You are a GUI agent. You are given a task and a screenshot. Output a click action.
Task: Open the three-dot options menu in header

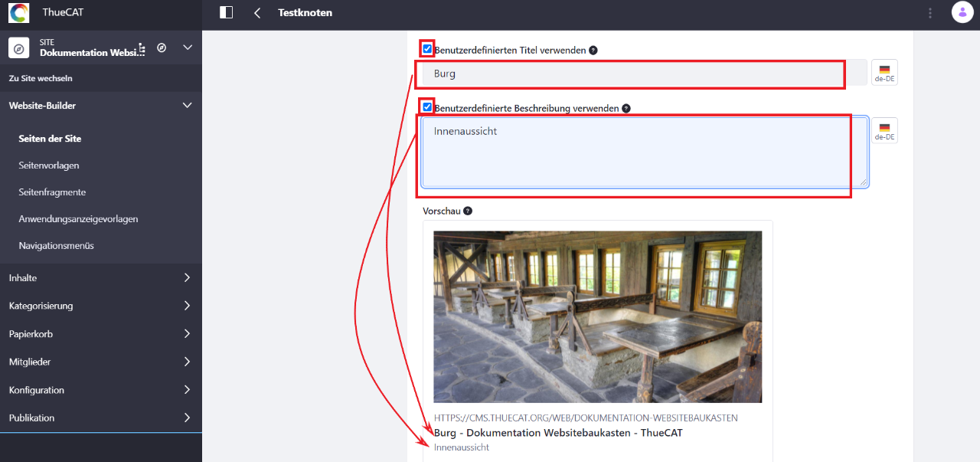tap(930, 12)
